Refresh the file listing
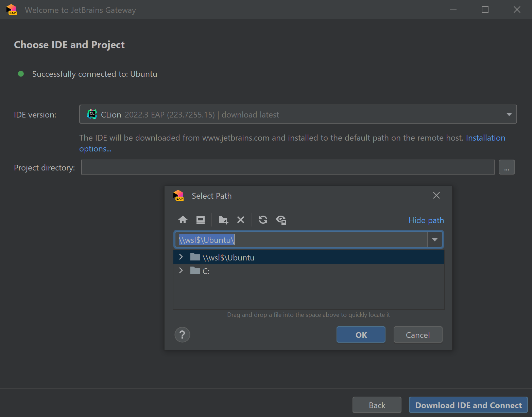 [263, 220]
